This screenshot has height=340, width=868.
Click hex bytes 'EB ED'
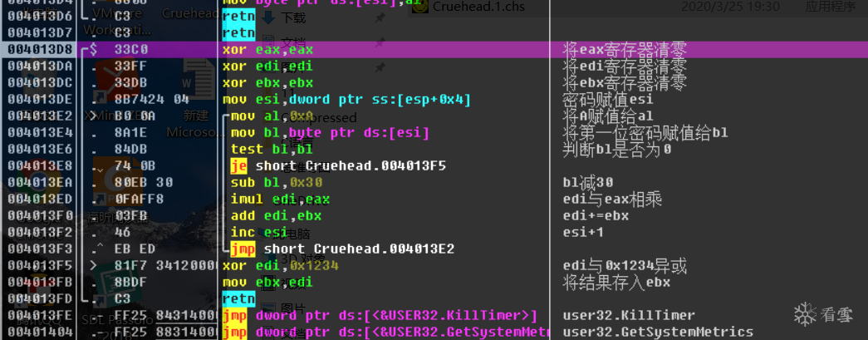point(135,249)
